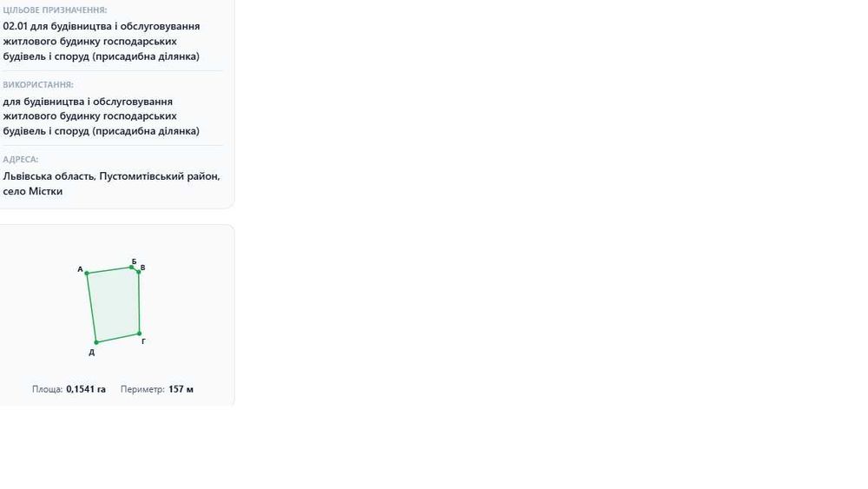868x489 pixels.
Task: Click the letter label Д below the polygon
Action: pyautogui.click(x=92, y=353)
